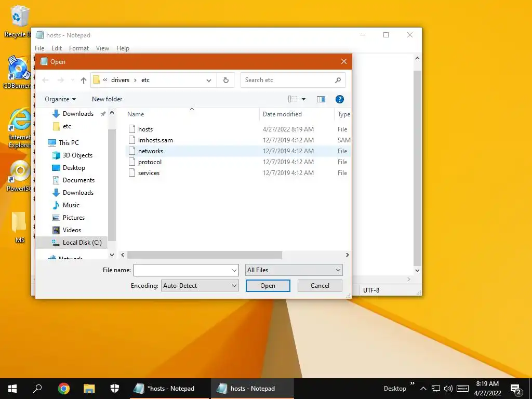Open the View menu in Notepad
The width and height of the screenshot is (532, 399).
(102, 48)
